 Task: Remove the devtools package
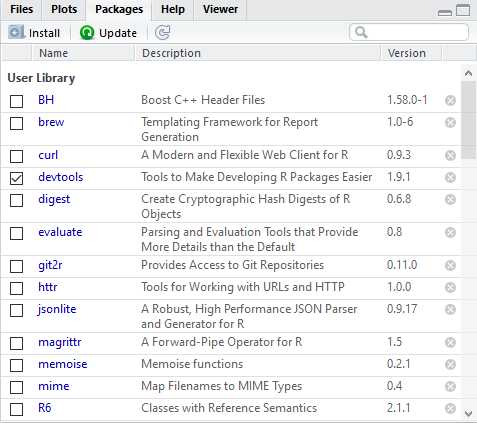pyautogui.click(x=450, y=177)
